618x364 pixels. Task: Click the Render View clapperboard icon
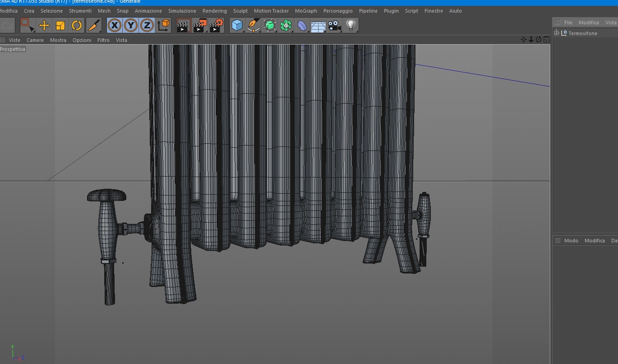(183, 25)
